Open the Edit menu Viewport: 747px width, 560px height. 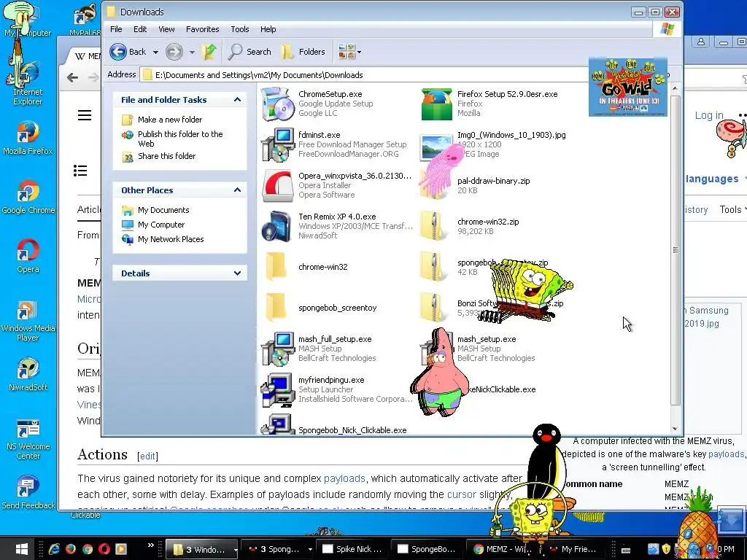point(140,29)
